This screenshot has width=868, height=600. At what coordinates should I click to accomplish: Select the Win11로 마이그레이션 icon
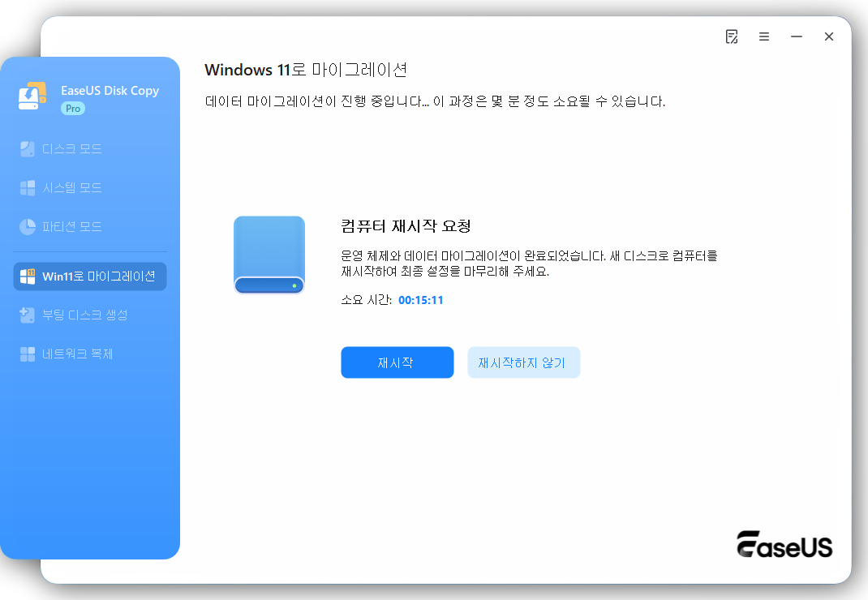(29, 276)
